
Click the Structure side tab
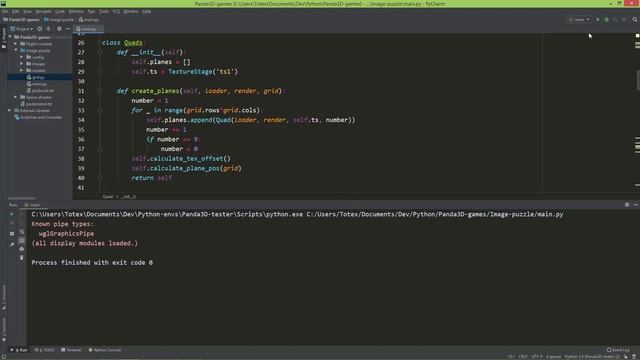(4, 297)
